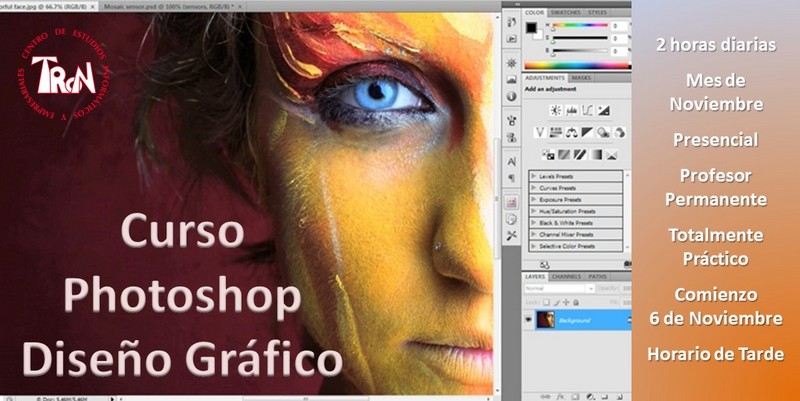Click the Opacity field in Layers panel
Screen dimensions: 800x401
pyautogui.click(x=624, y=288)
